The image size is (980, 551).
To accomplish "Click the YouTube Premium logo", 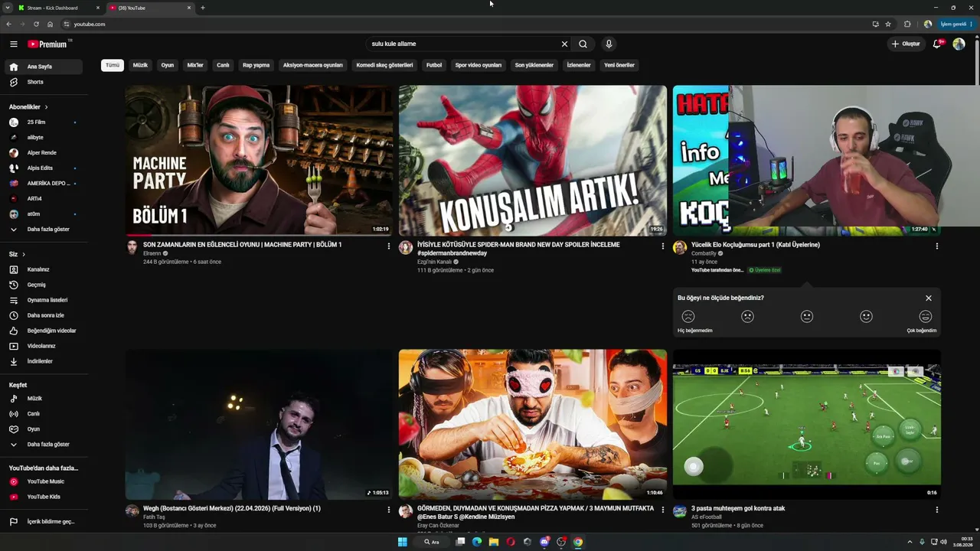I will click(x=49, y=44).
